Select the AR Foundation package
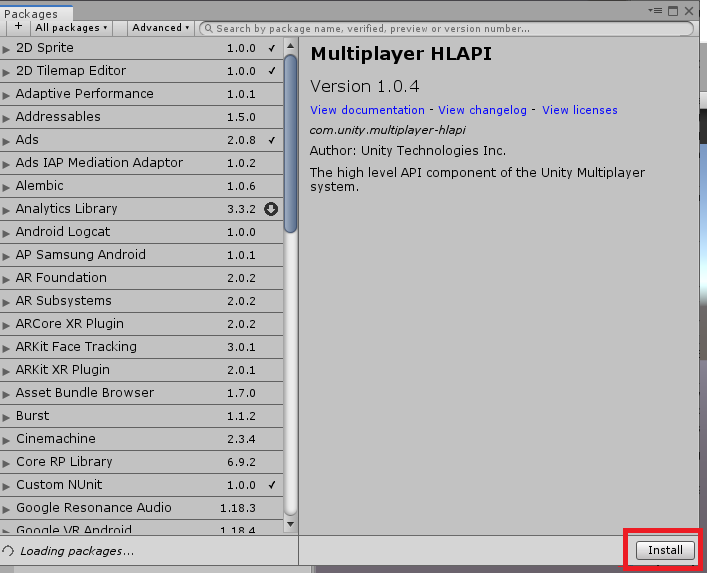Viewport: 707px width, 573px height. 142,278
